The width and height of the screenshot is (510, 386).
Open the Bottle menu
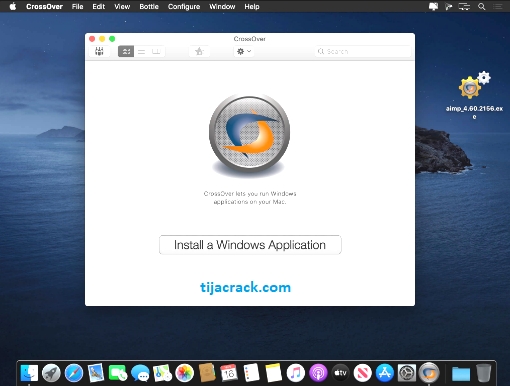pyautogui.click(x=149, y=6)
